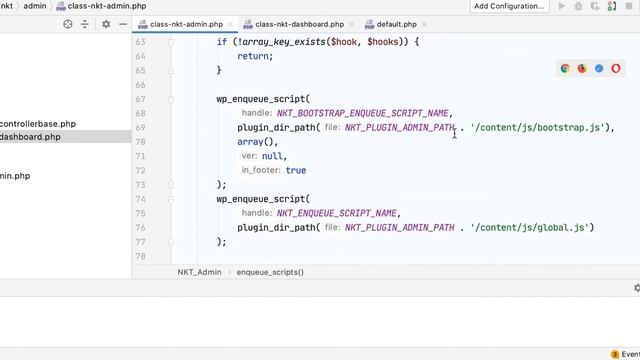
Task: Open in Opera browser icon
Action: click(616, 69)
